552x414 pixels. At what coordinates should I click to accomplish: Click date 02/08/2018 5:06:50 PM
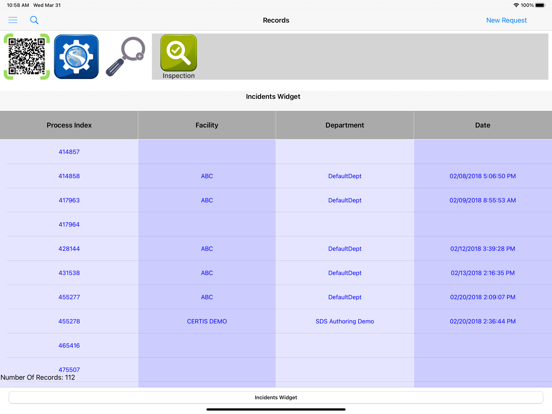click(x=483, y=176)
